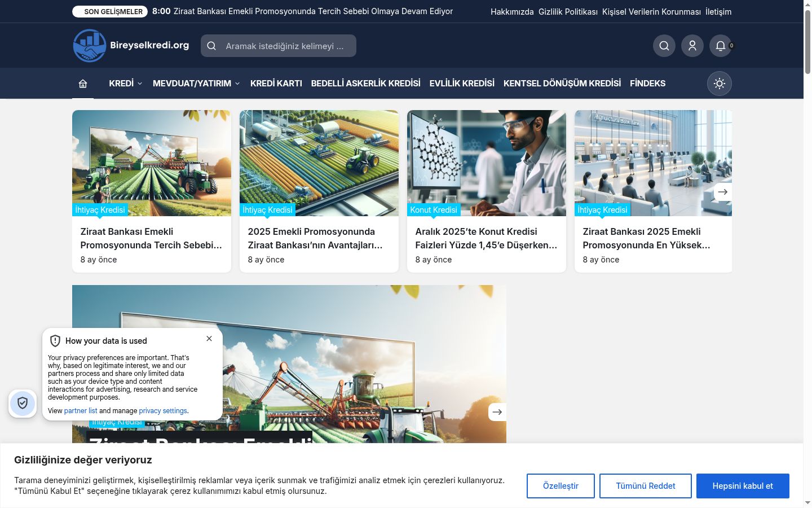Open the farm harvester article thumbnail
Image resolution: width=812 pixels, height=508 pixels.
pyautogui.click(x=152, y=163)
